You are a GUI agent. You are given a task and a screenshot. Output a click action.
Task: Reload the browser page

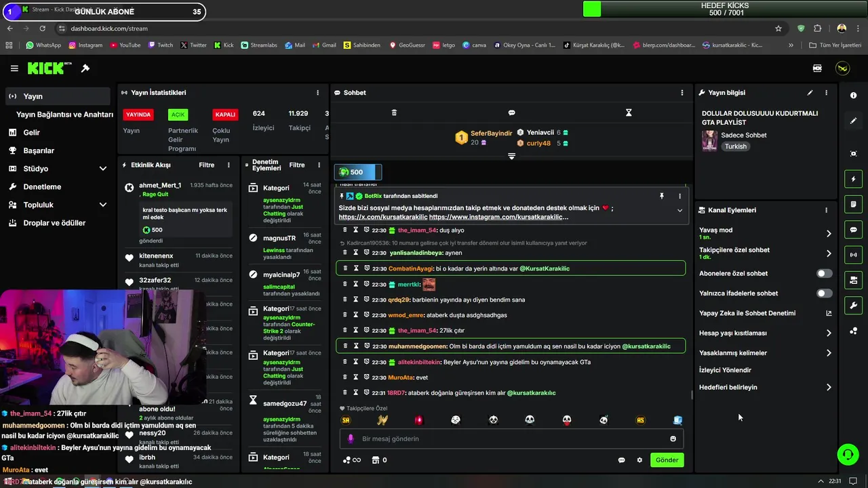(42, 28)
